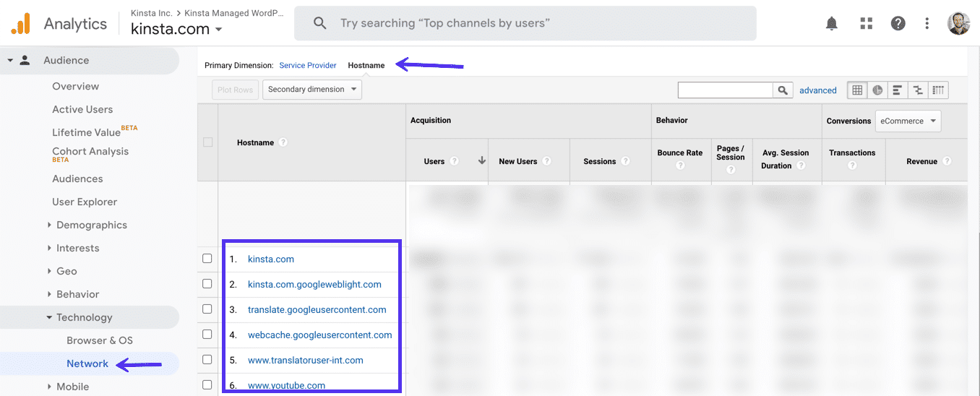Click the advanced filter link
Image resolution: width=980 pixels, height=396 pixels.
pyautogui.click(x=817, y=90)
